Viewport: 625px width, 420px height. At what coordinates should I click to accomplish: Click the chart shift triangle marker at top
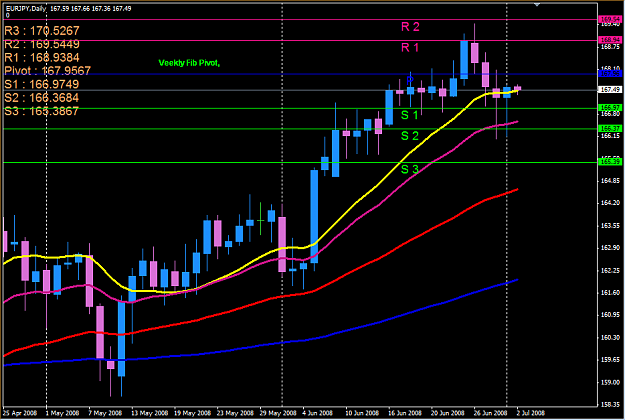(x=537, y=4)
